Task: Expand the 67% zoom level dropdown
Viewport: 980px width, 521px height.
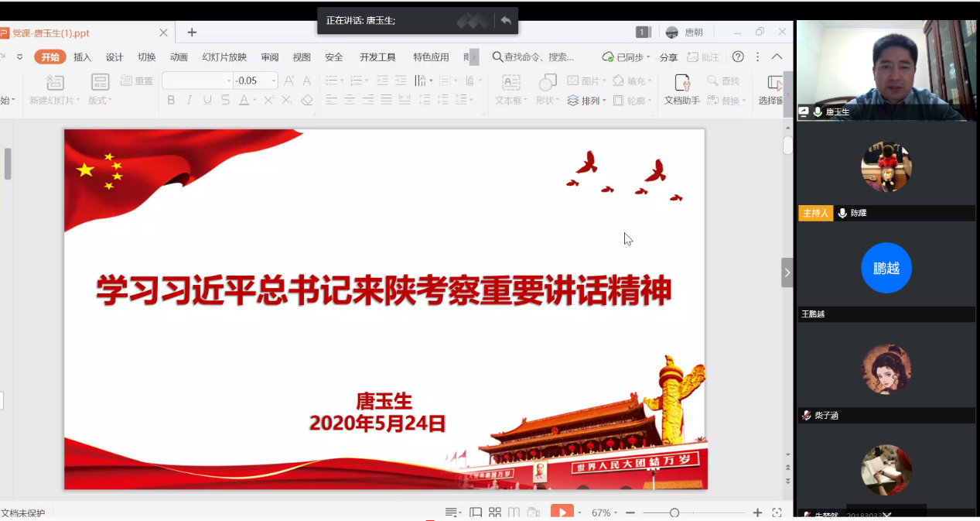Action: tap(616, 512)
